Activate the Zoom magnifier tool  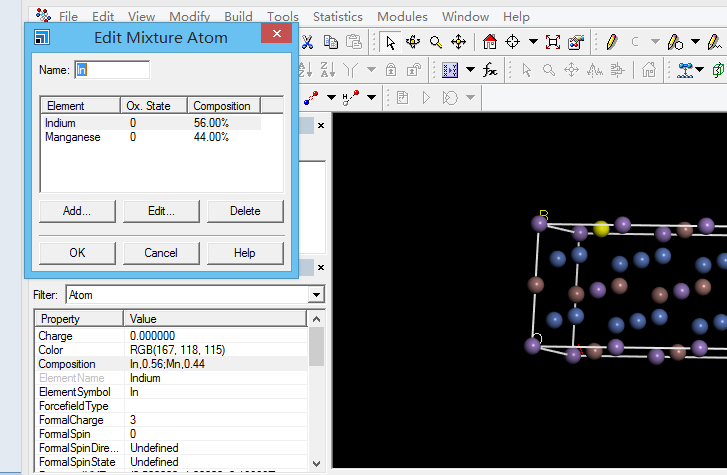point(436,42)
